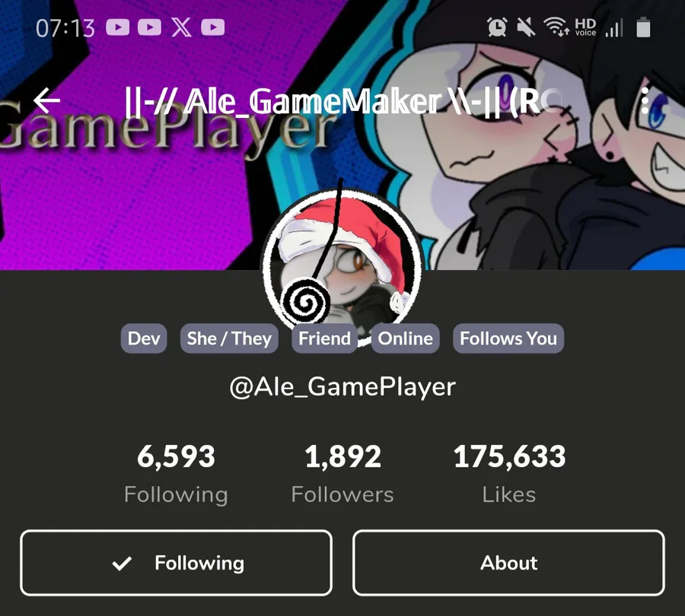Screen dimensions: 685x616
Task: Tap the alarm clock status icon
Action: 497,27
